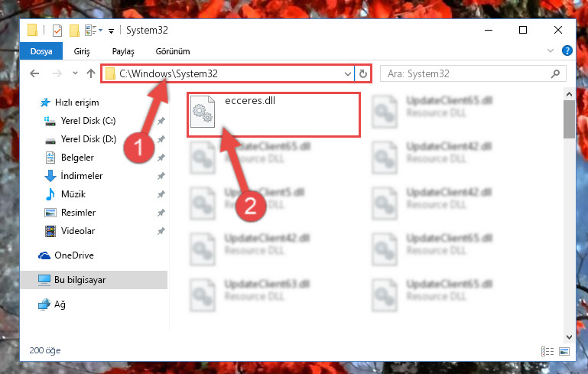Click the vertical scrollbar thumb
Screen dimensions: 588x374
click(569, 119)
